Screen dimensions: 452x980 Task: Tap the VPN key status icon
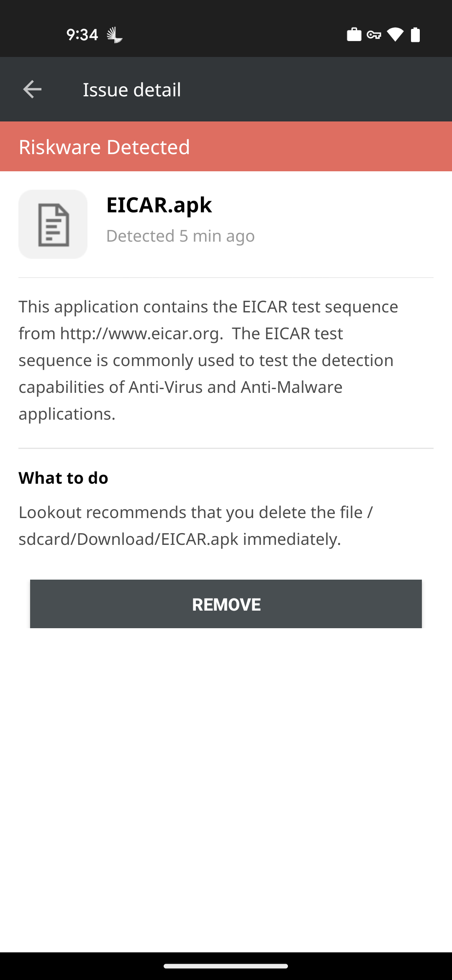click(x=374, y=35)
